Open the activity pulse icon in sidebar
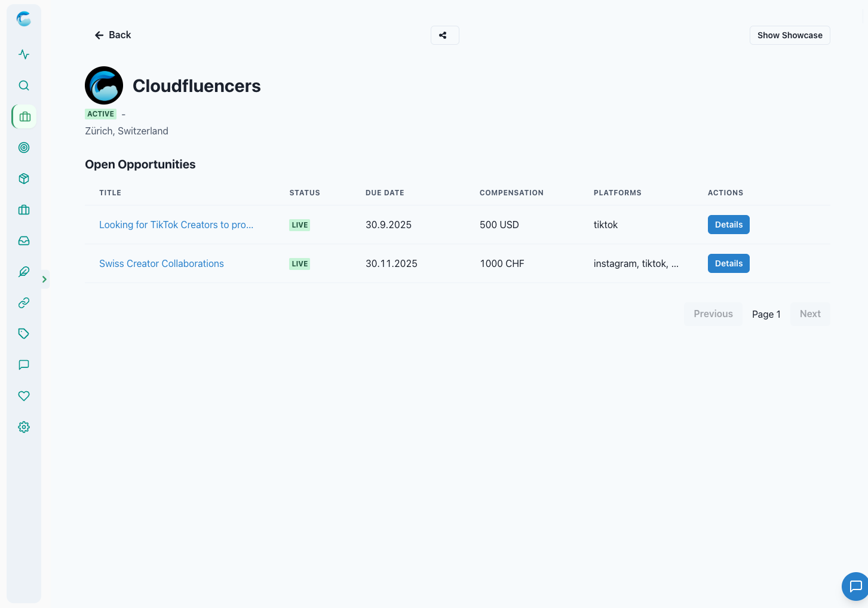The image size is (868, 608). (x=24, y=54)
